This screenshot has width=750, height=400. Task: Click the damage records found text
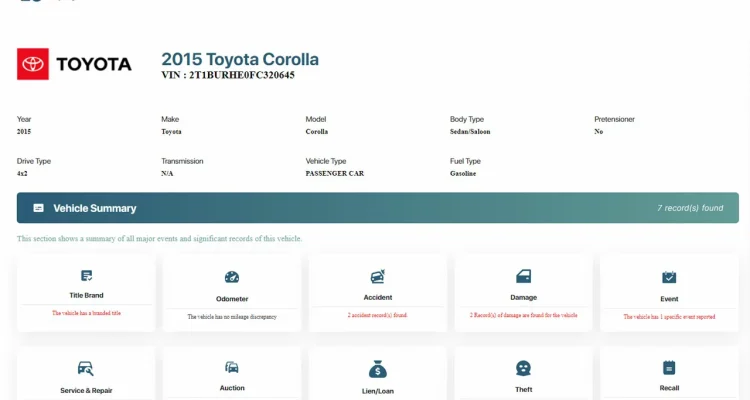click(523, 315)
